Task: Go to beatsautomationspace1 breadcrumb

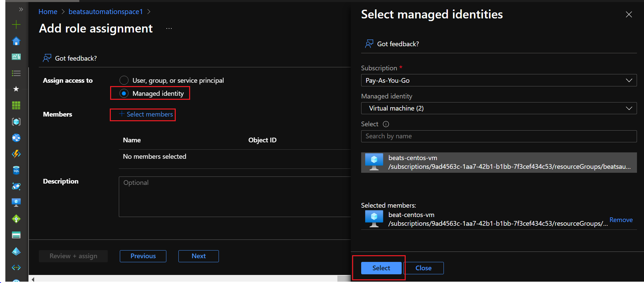Action: point(105,12)
